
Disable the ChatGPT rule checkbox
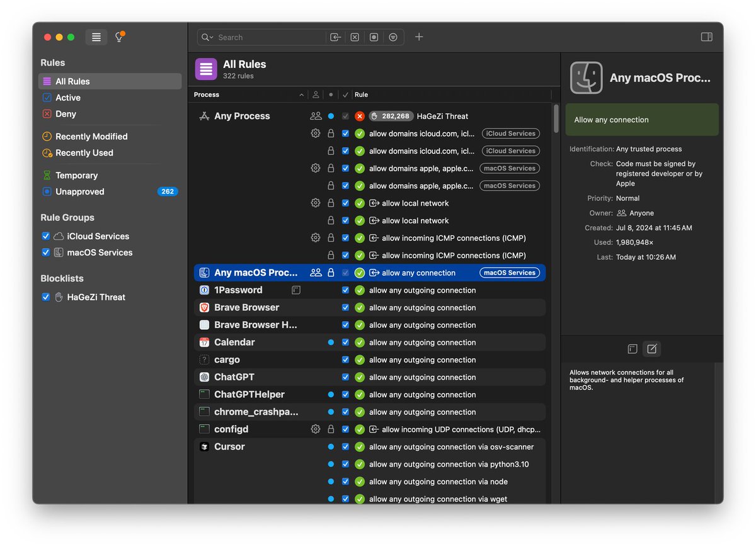(x=345, y=377)
